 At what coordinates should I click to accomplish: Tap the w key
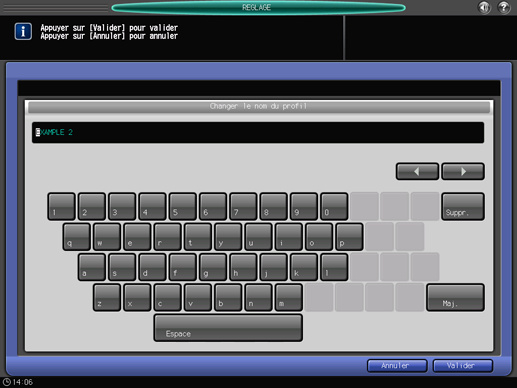point(107,237)
